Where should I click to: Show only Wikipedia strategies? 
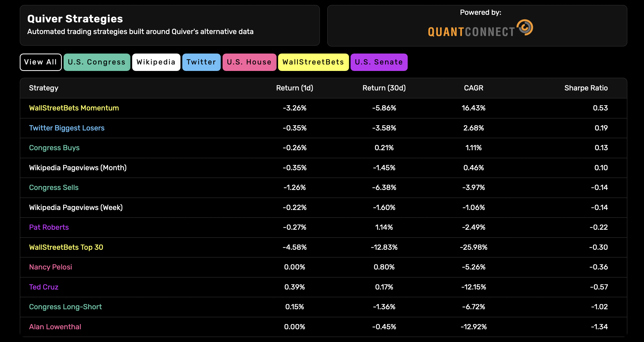[x=156, y=62]
